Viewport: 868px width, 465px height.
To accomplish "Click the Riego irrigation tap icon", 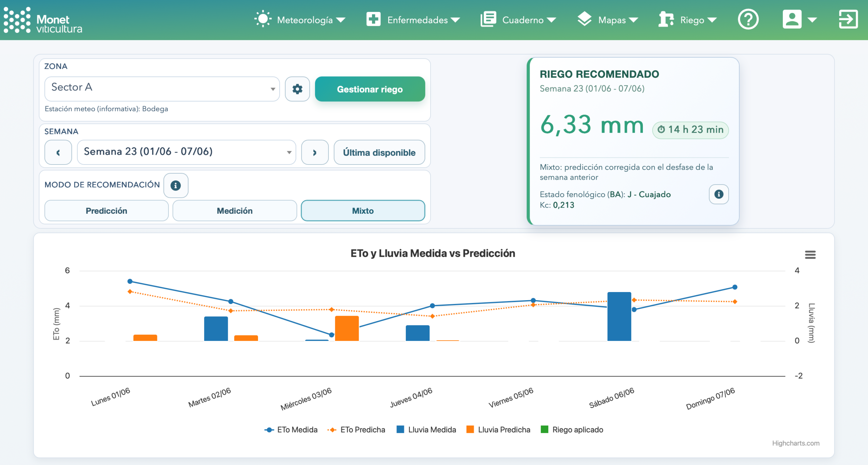I will coord(666,19).
